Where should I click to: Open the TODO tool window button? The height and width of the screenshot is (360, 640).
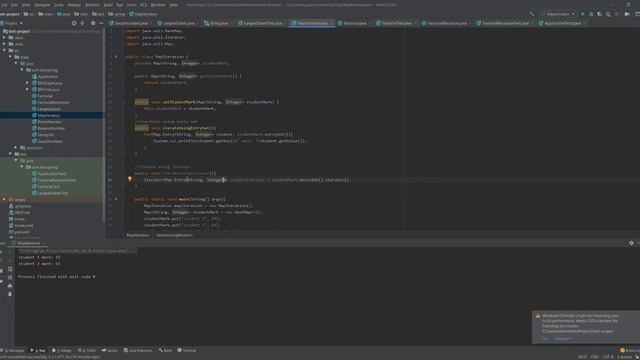[87, 350]
